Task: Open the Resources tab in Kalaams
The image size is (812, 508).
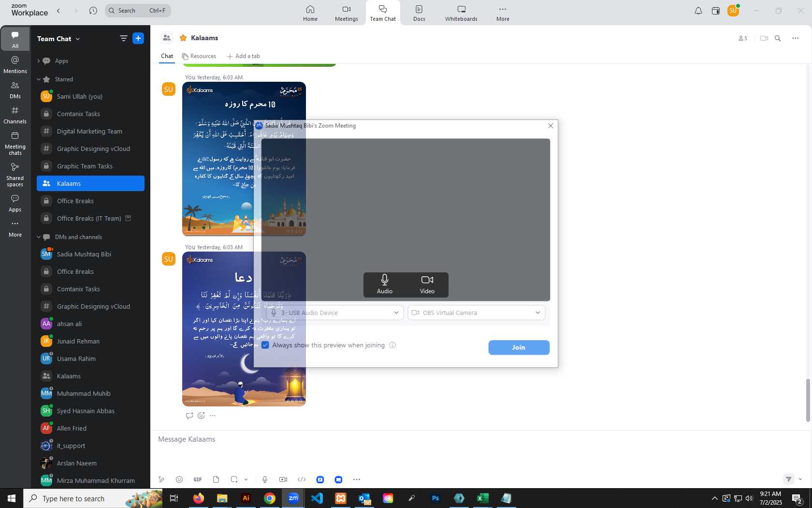Action: (199, 56)
